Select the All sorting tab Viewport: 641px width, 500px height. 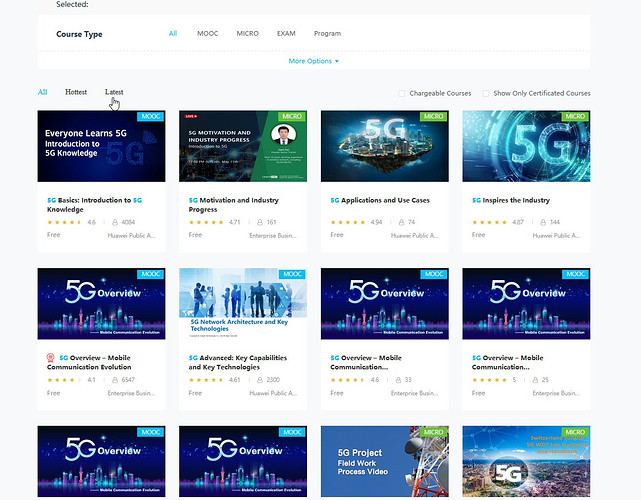click(43, 92)
